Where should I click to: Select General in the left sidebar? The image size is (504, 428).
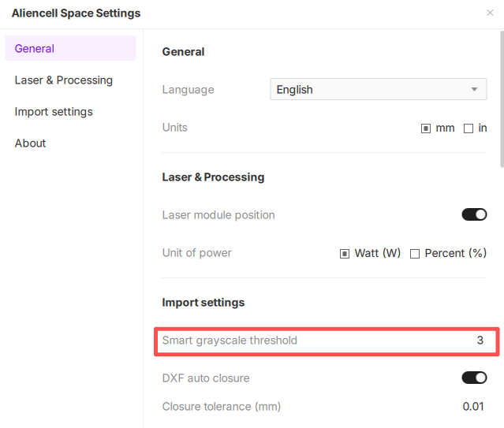point(35,49)
